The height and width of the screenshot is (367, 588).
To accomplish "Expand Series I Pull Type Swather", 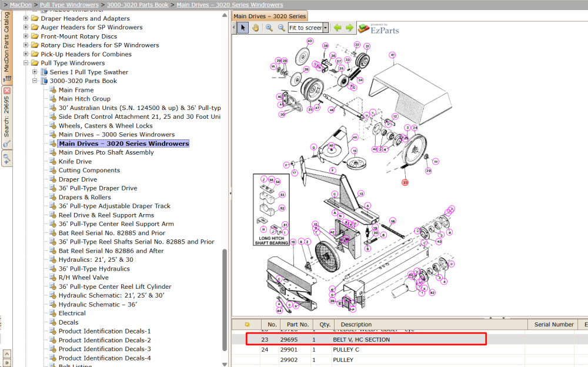I will 35,72.
